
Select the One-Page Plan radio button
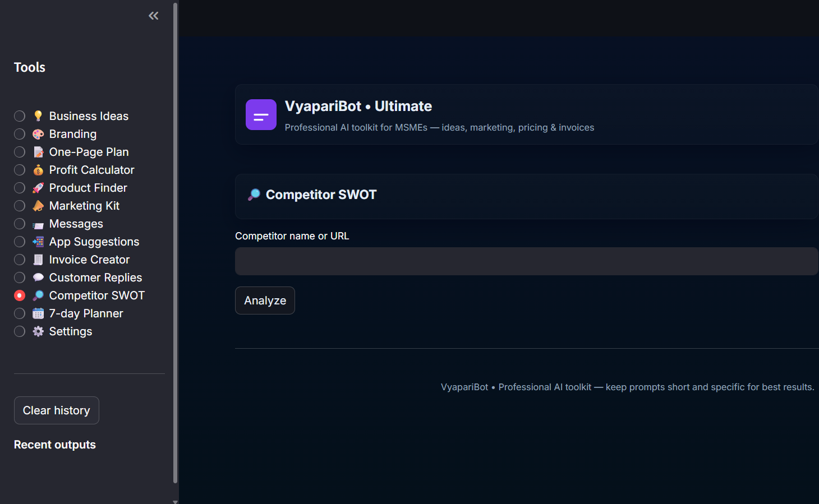pyautogui.click(x=20, y=152)
